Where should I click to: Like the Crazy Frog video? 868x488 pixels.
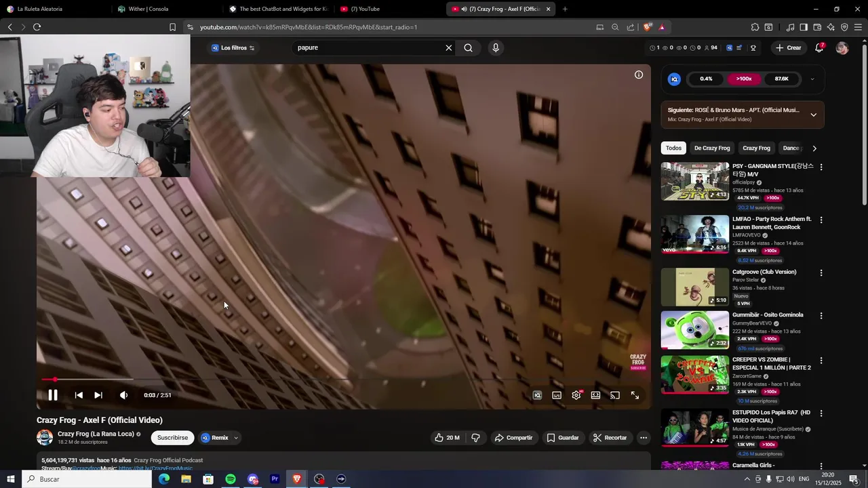click(x=447, y=438)
